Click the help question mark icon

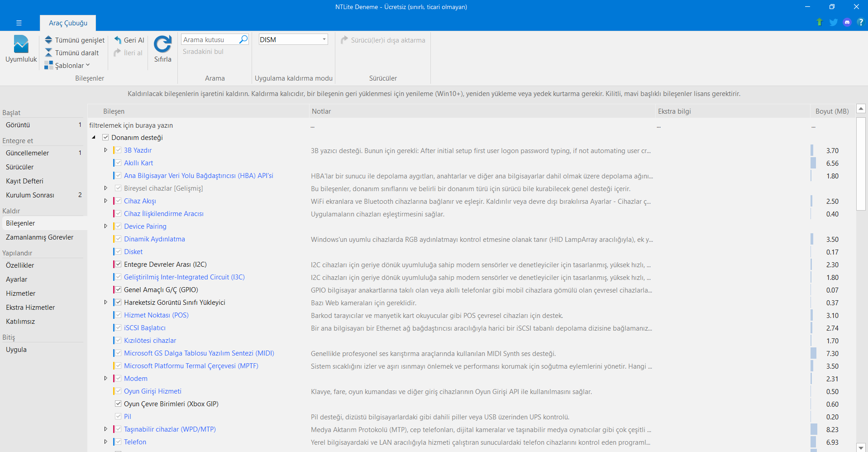point(860,22)
